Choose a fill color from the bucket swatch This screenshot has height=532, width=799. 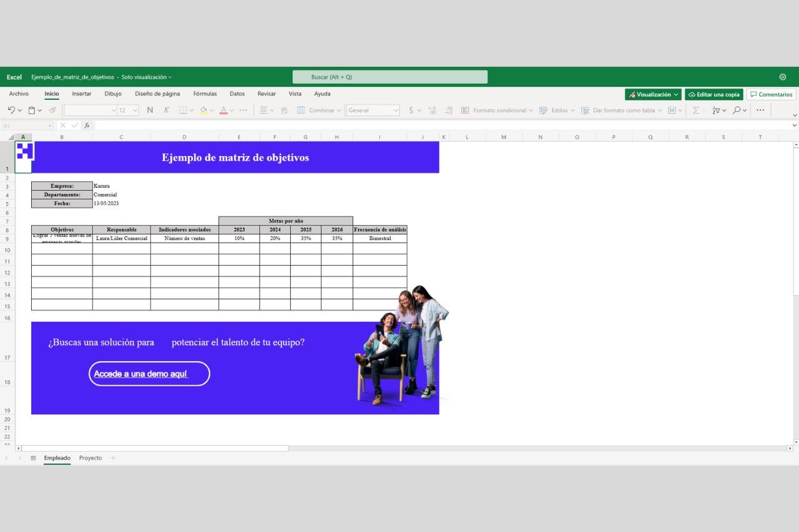click(203, 110)
